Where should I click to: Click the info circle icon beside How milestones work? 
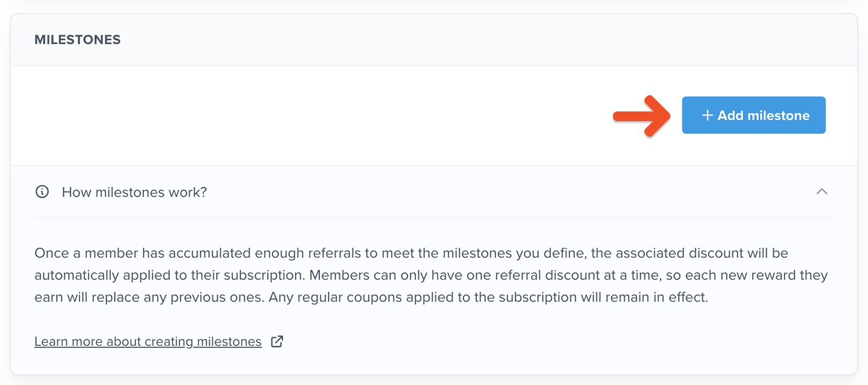42,192
